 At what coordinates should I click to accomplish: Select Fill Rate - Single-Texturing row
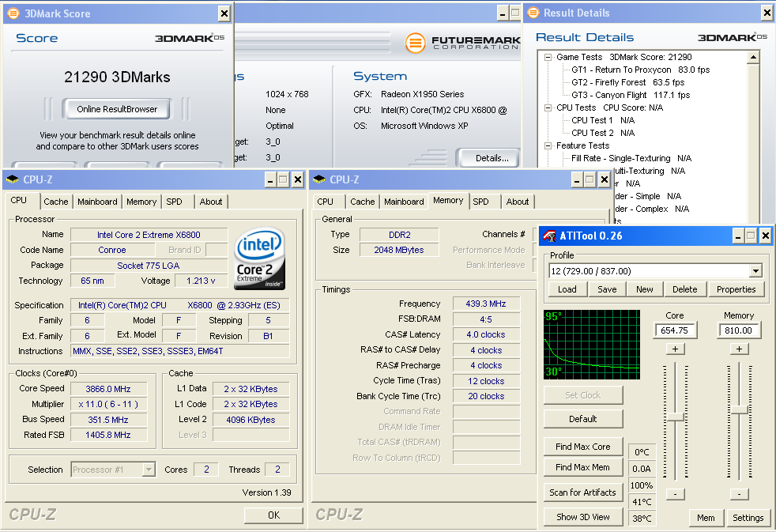[x=631, y=158]
